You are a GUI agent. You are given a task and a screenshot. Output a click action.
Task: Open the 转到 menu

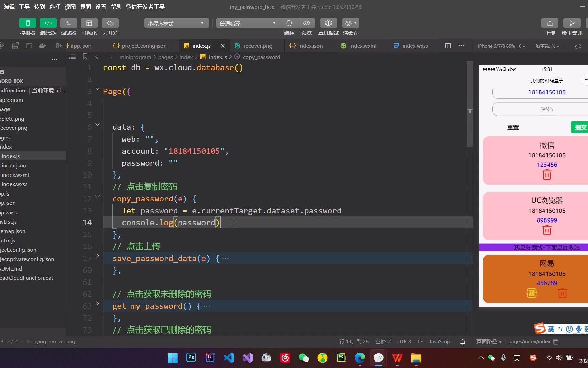(x=39, y=7)
